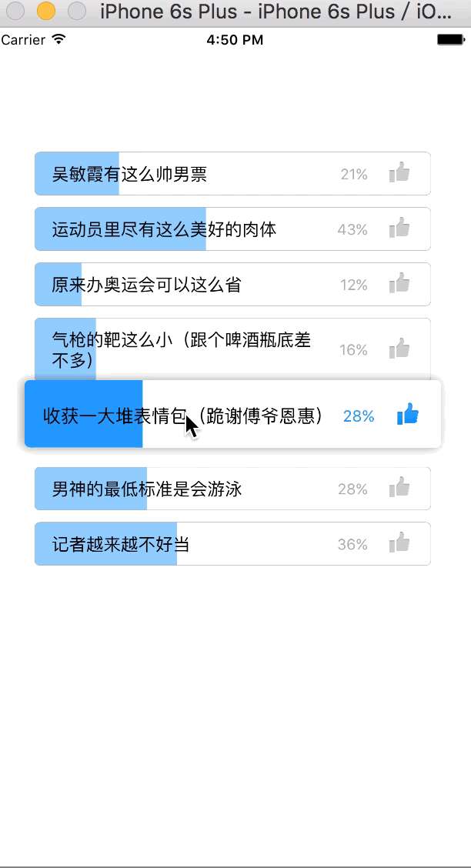Screen dimensions: 471x868
Task: Like the 运动员里尽有这么美好的肉体 option
Action: click(x=399, y=229)
